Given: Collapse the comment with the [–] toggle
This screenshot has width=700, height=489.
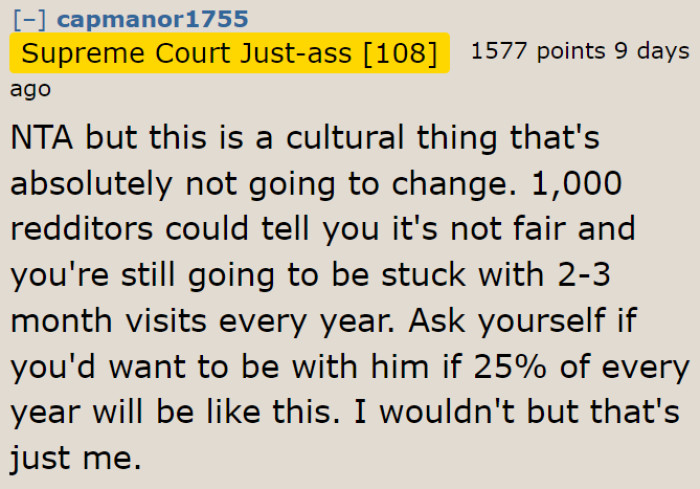Looking at the screenshot, I should coord(28,19).
